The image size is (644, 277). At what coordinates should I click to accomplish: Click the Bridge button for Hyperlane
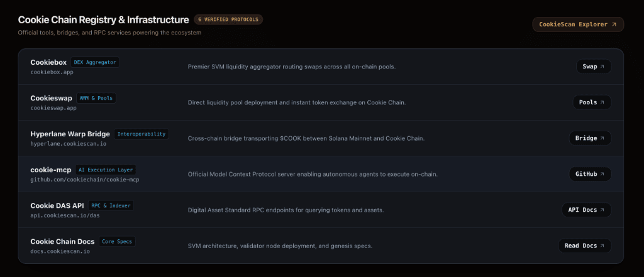(x=590, y=138)
